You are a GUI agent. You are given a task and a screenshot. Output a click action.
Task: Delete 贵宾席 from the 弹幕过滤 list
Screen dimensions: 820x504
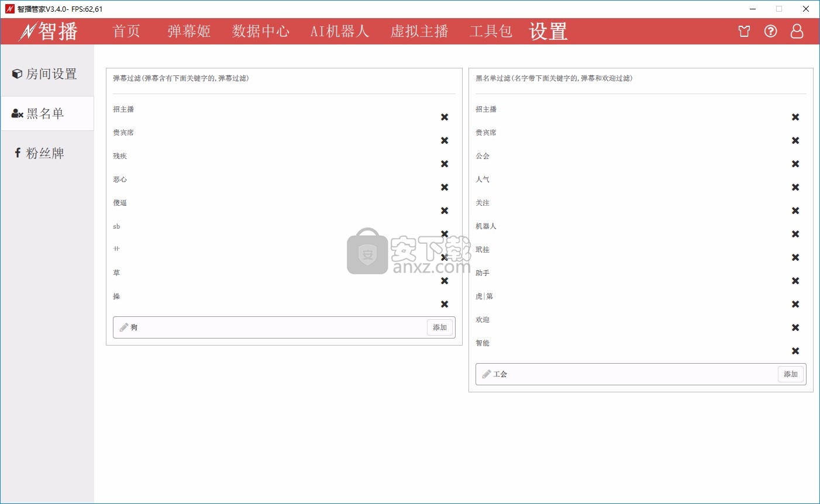click(x=445, y=140)
